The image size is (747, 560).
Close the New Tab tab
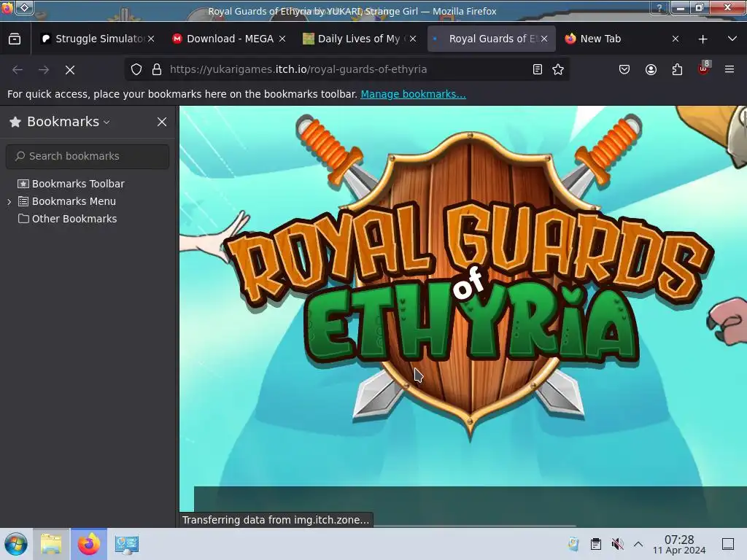pos(676,39)
